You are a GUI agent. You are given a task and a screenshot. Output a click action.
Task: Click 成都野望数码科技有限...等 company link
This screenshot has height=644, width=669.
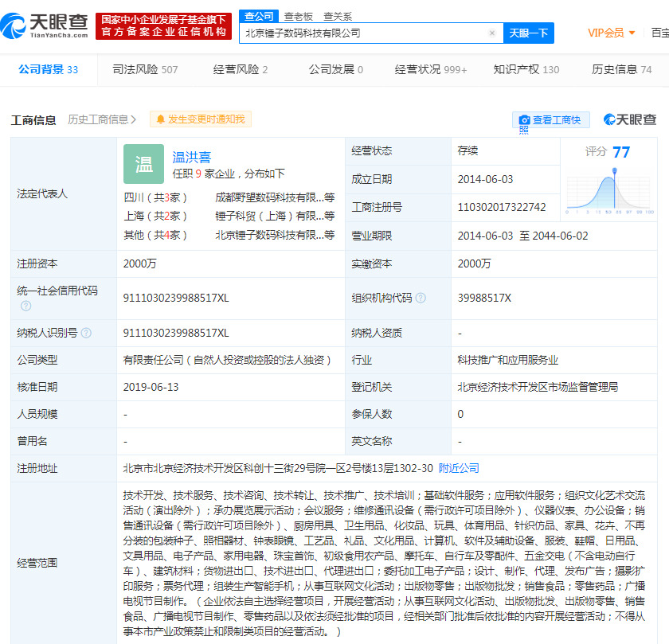275,197
